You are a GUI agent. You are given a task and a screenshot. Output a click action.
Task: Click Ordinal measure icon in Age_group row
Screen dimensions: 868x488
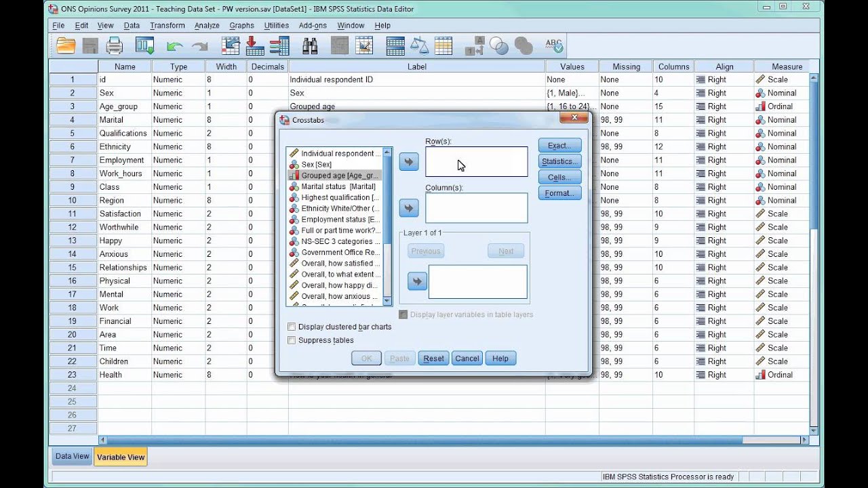click(760, 106)
